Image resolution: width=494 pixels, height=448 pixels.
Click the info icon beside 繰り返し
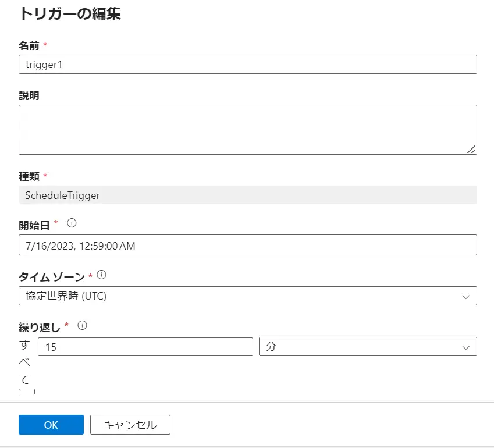(82, 325)
